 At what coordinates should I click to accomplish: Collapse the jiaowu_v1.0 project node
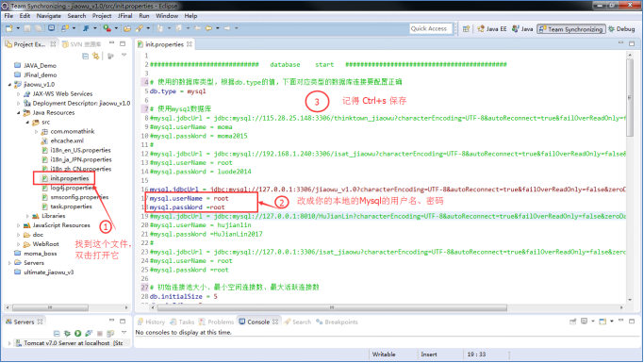click(x=9, y=85)
